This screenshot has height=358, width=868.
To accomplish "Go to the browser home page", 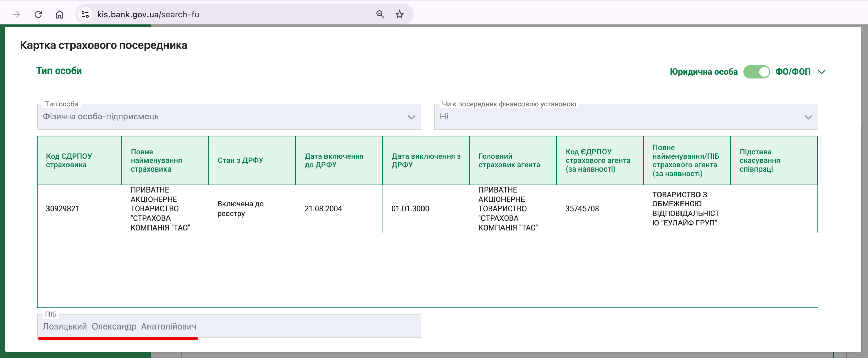I will click(60, 14).
